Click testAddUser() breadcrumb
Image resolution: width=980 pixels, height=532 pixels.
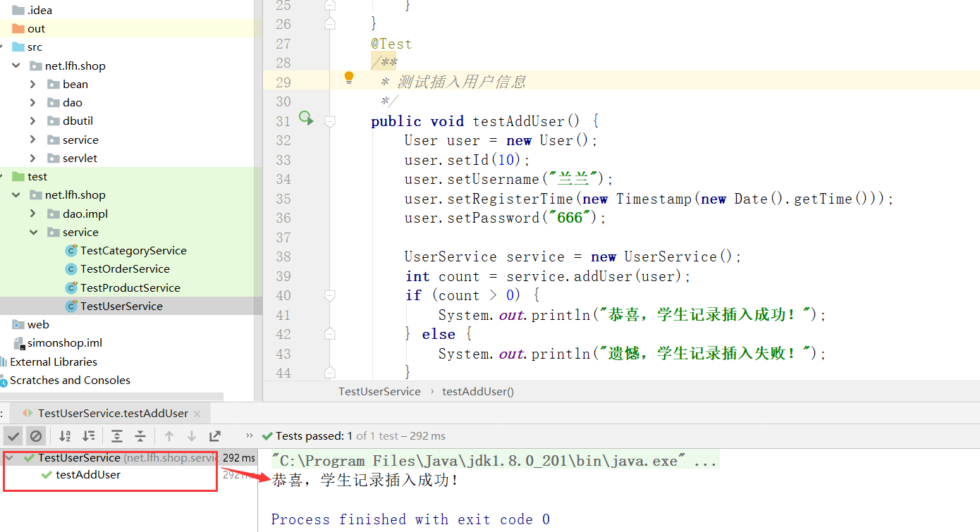pyautogui.click(x=478, y=392)
